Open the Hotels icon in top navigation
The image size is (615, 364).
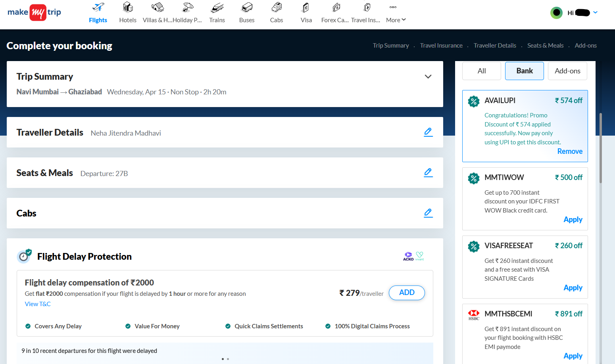coord(128,8)
